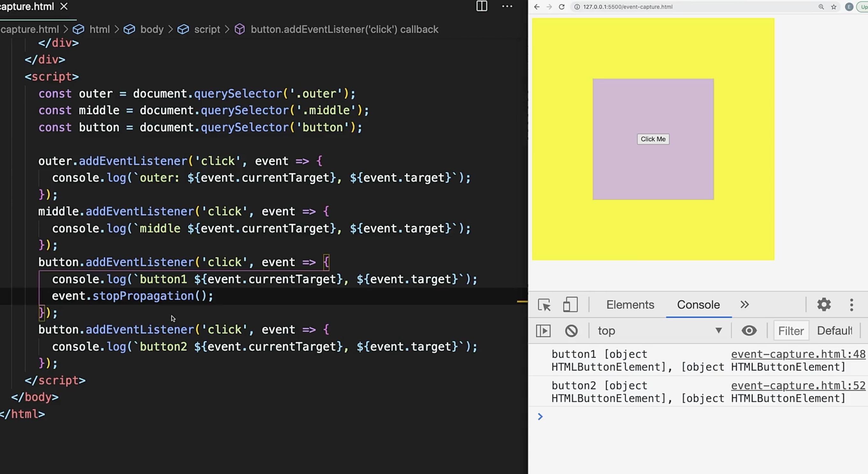Image resolution: width=868 pixels, height=474 pixels.
Task: Reload the browser page
Action: (x=561, y=7)
